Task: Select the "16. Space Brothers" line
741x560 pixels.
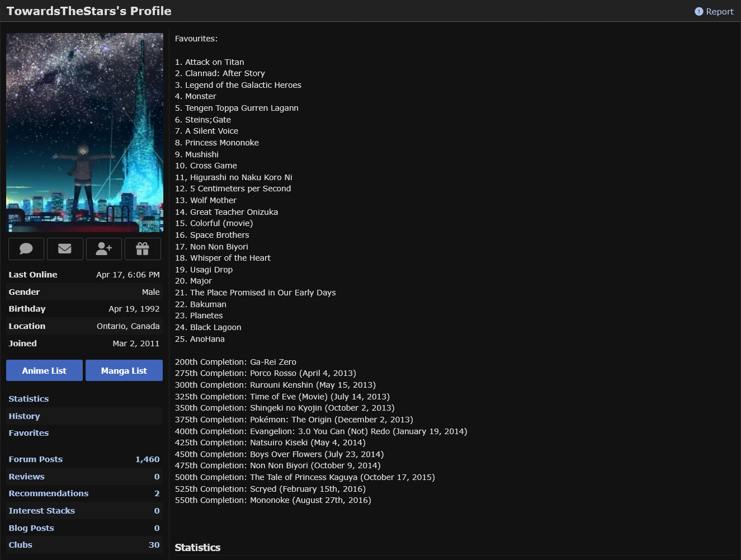Action: tap(212, 235)
